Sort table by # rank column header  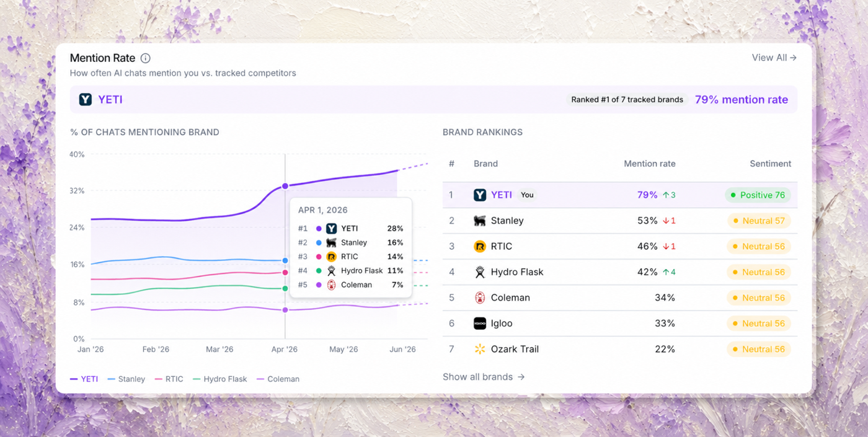coord(451,164)
